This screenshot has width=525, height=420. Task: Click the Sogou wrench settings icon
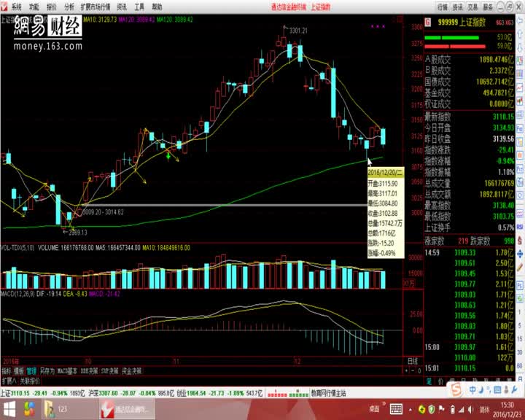(515, 389)
